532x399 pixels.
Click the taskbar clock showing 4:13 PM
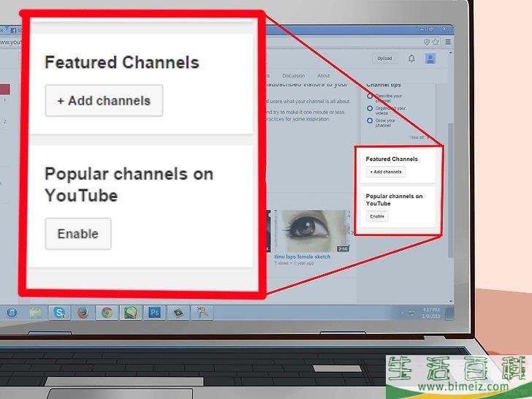pyautogui.click(x=431, y=313)
